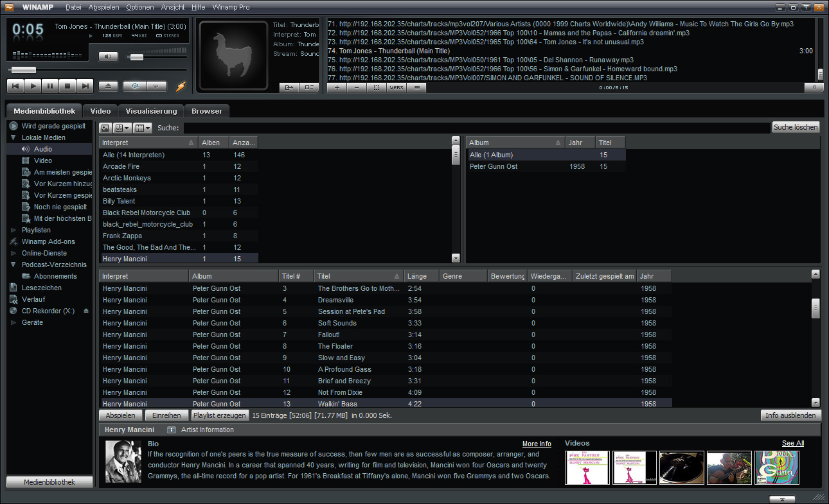This screenshot has height=504, width=829.
Task: Open the playlist list-options button
Action: coord(416,87)
